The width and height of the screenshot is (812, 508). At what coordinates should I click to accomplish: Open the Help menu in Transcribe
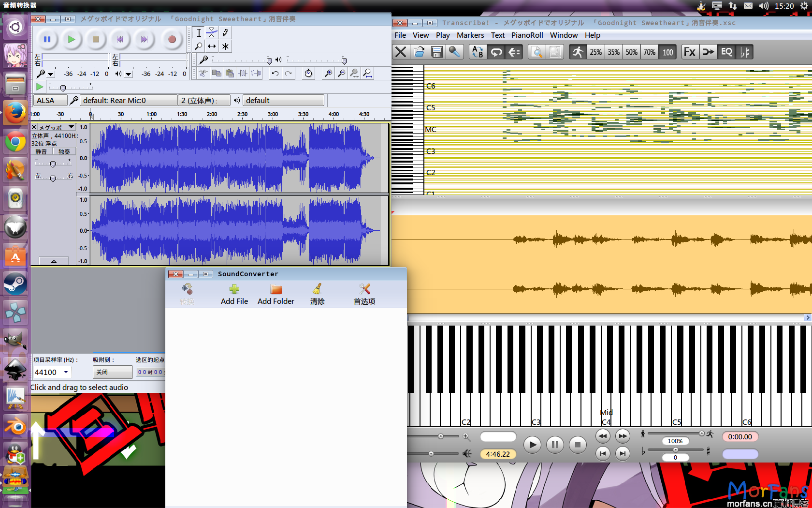coord(592,35)
